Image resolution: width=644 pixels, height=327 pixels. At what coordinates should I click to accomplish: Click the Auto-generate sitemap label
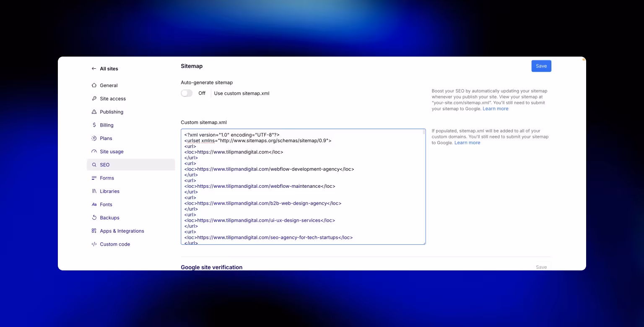[207, 83]
